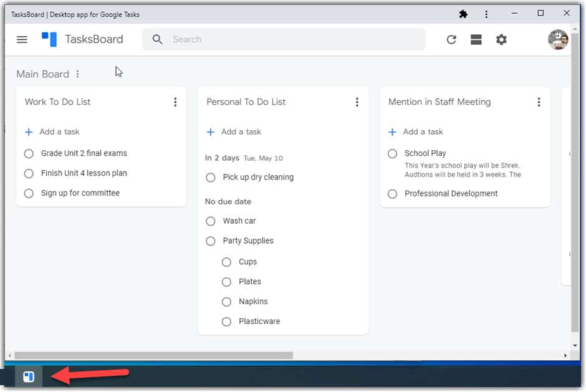Close the TasksBoard window
The height and width of the screenshot is (392, 586).
567,14
